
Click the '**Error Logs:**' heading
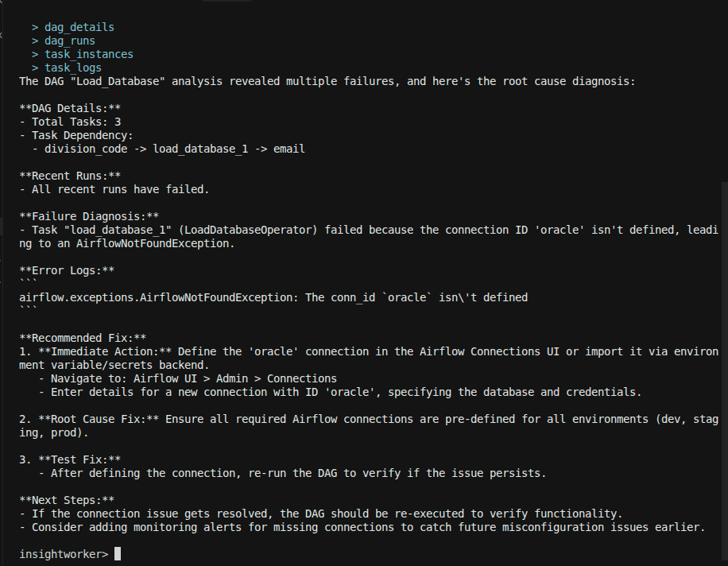(67, 270)
